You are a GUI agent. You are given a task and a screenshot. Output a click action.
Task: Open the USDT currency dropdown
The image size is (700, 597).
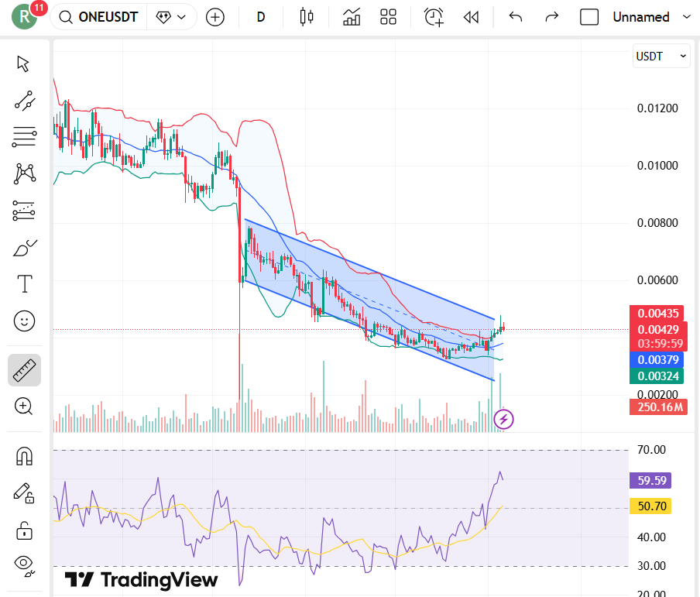(x=661, y=56)
